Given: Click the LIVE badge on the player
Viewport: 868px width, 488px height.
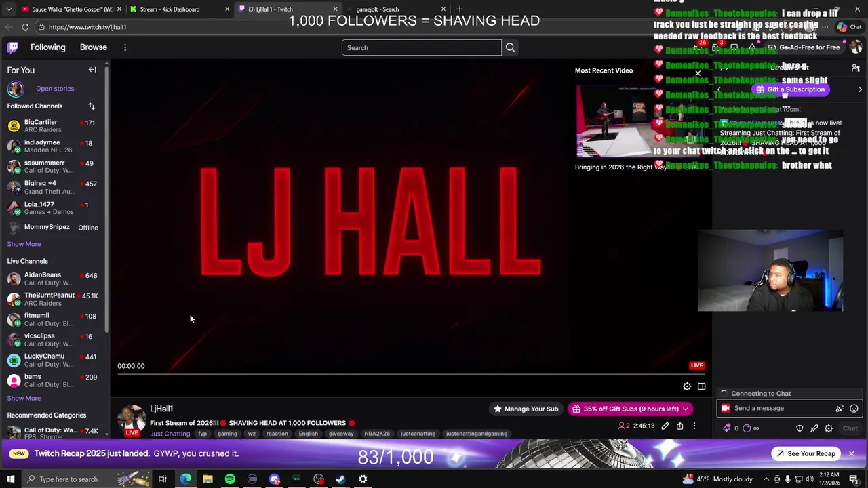Looking at the screenshot, I should (x=696, y=365).
